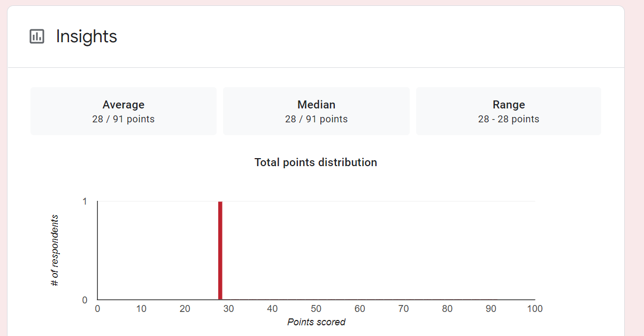Click the 100 tick on the horizontal axis

[x=534, y=309]
